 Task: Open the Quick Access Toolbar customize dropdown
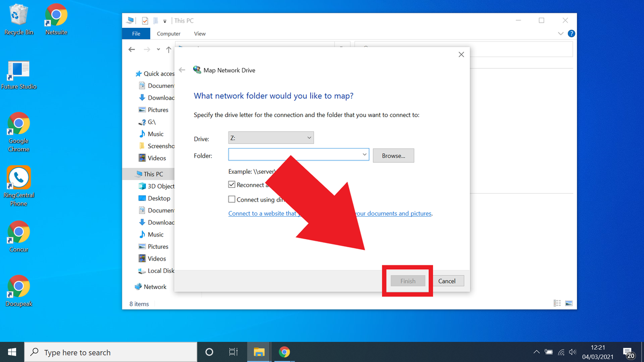tap(164, 20)
